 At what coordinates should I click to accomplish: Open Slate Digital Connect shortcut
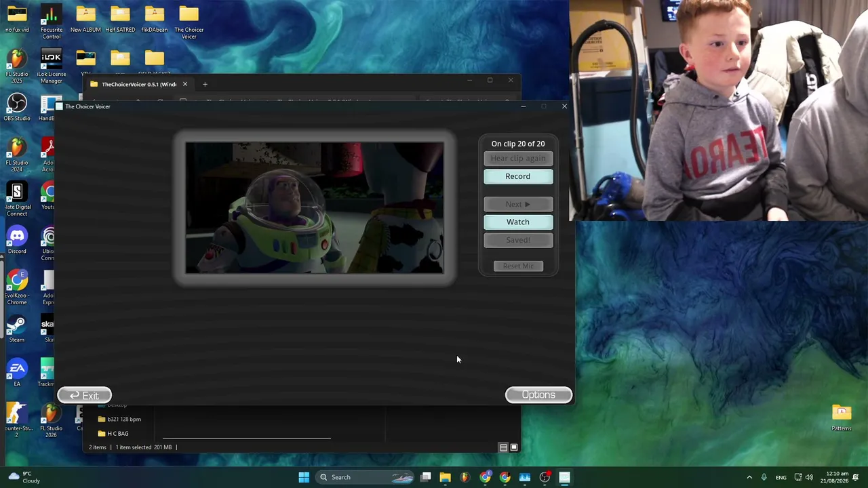17,199
